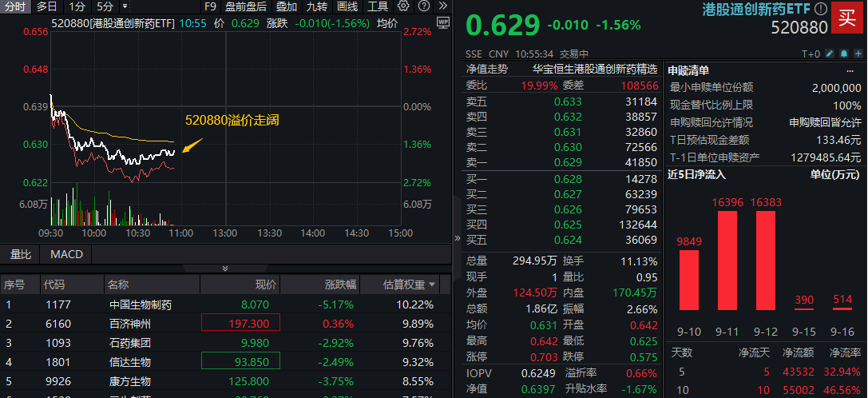Viewport: 868px width, 398px height.
Task: Toggle 叠加 overlay comparison
Action: tap(286, 6)
